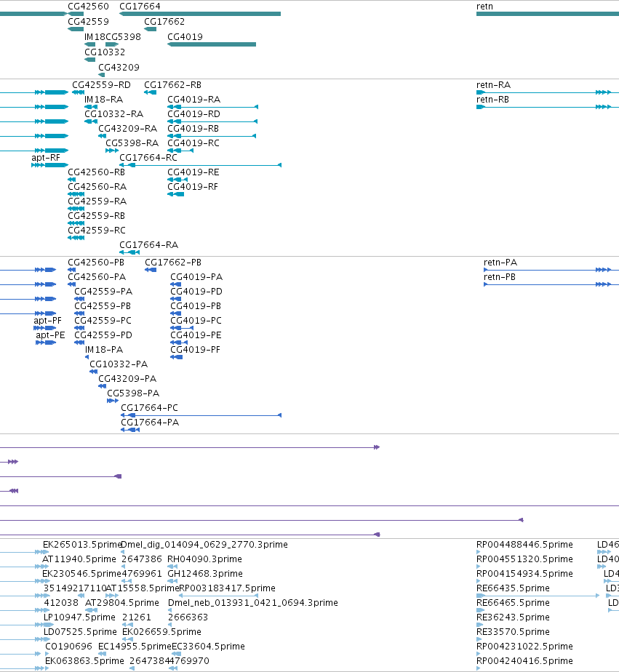Select protein CG4019-PD
Screen dimensions: 619x672
tap(196, 292)
